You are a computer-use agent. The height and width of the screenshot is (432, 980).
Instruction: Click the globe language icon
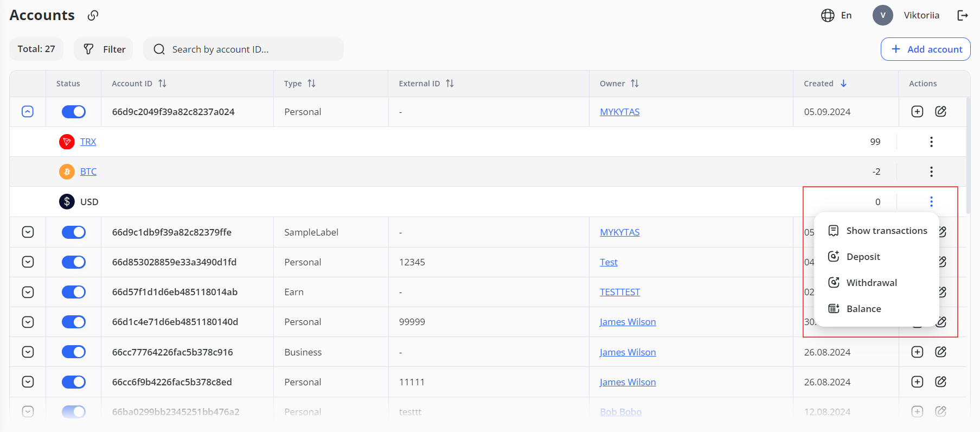[x=828, y=15]
